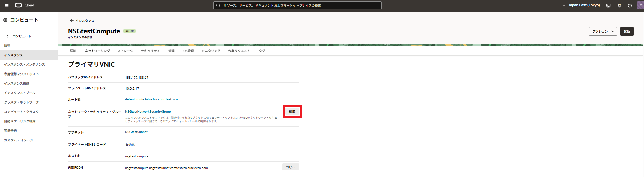This screenshot has height=177, width=644.
Task: Click the 起動 button
Action: pos(627,31)
